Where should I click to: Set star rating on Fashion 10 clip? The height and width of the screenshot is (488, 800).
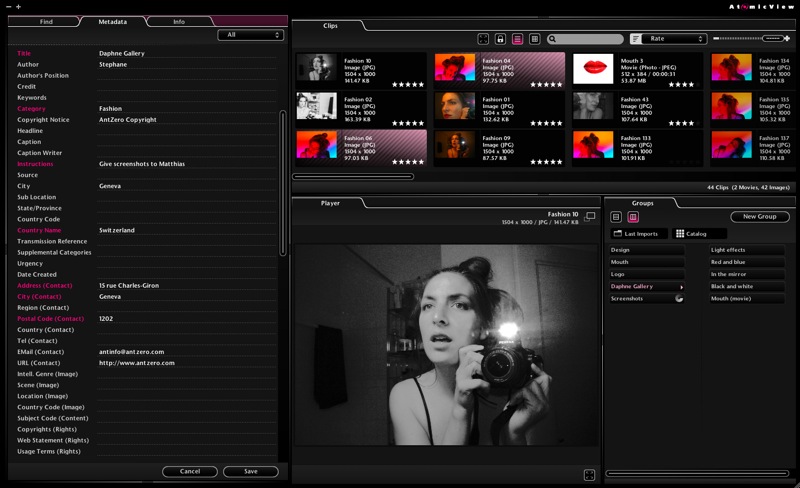[x=408, y=85]
